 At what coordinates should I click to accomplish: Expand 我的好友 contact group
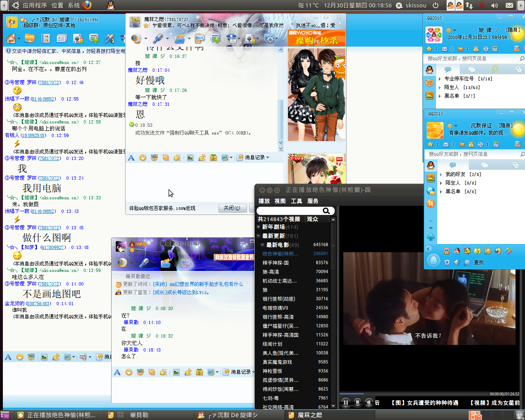point(441,174)
